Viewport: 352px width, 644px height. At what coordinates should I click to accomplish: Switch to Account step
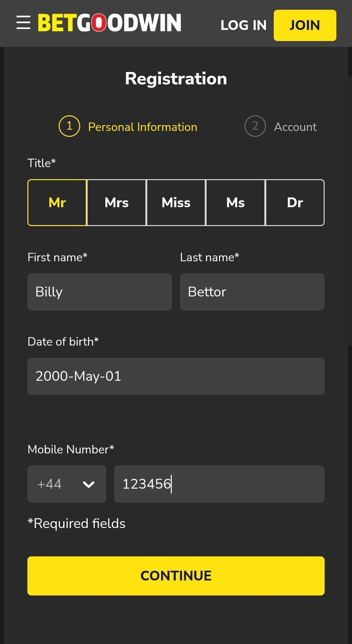[295, 127]
